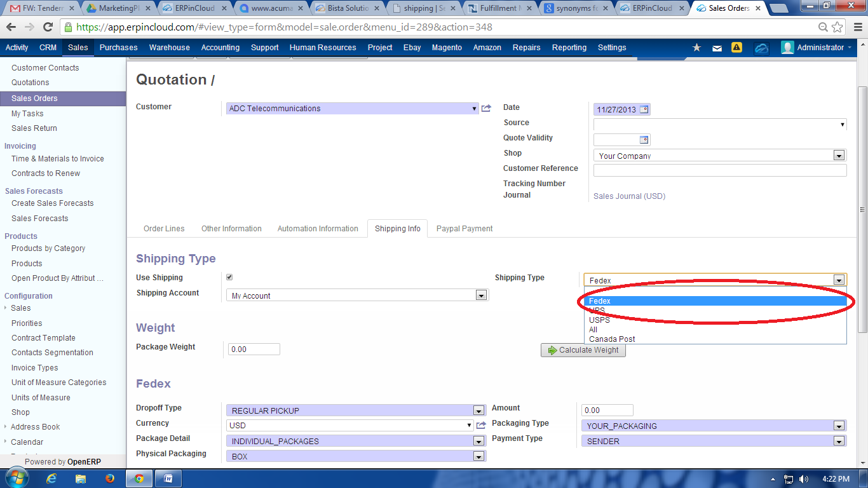Launch Internet Explorer from taskbar
The image size is (868, 488).
[x=52, y=478]
